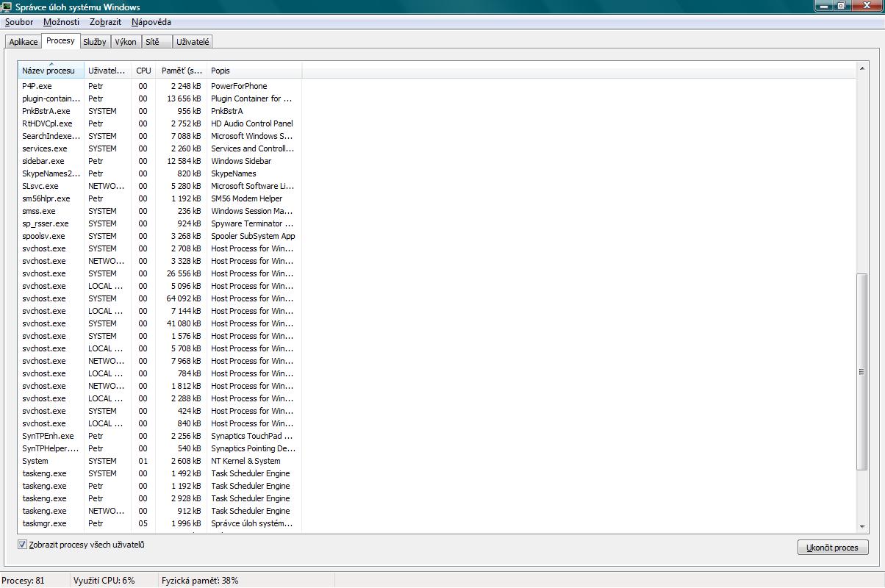This screenshot has width=885, height=588.
Task: Select the sm56hlpr.exe process
Action: [x=160, y=198]
